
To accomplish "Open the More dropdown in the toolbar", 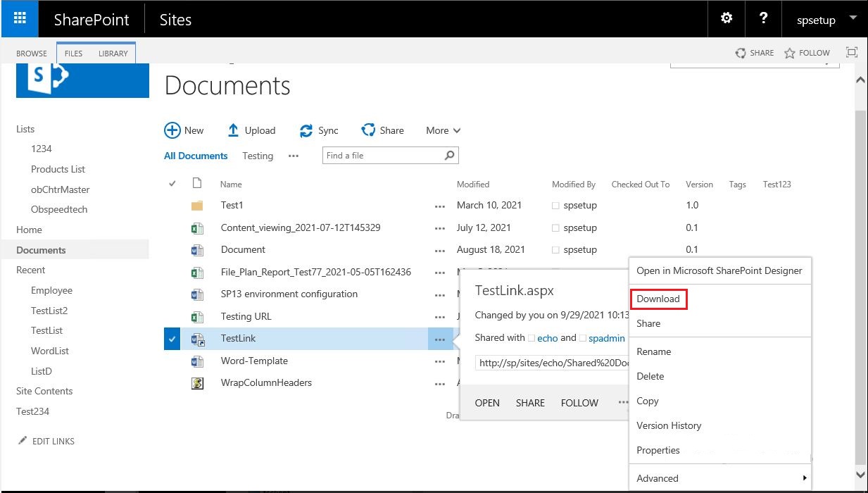I will click(442, 130).
